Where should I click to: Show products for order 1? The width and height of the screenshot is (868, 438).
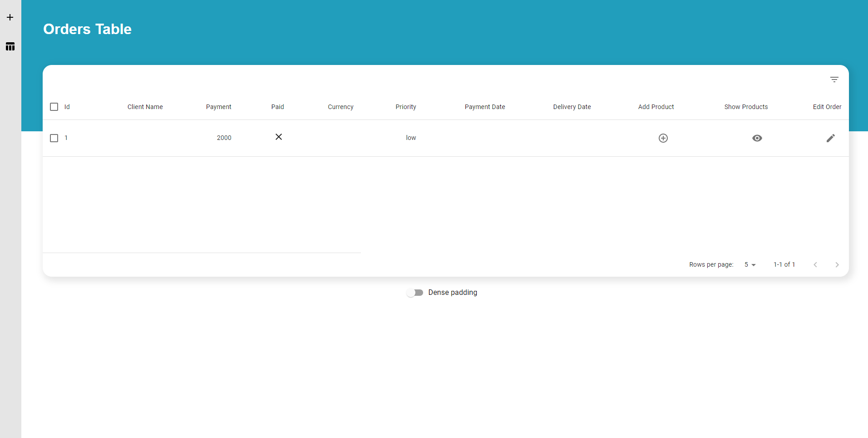click(757, 138)
